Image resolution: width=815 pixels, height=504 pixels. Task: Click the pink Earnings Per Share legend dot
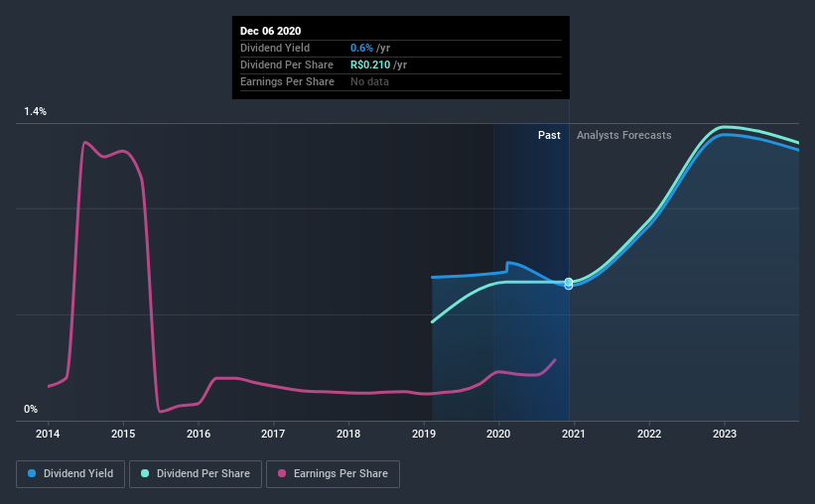[282, 473]
